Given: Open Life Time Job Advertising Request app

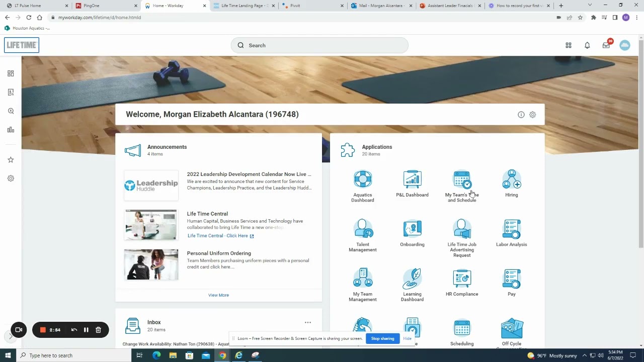Looking at the screenshot, I should tap(462, 238).
